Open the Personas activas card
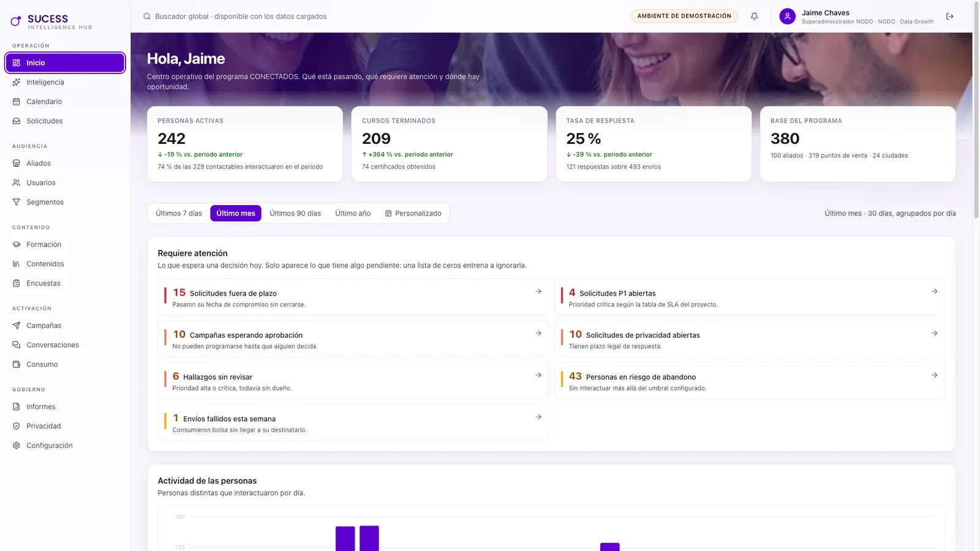 245,144
